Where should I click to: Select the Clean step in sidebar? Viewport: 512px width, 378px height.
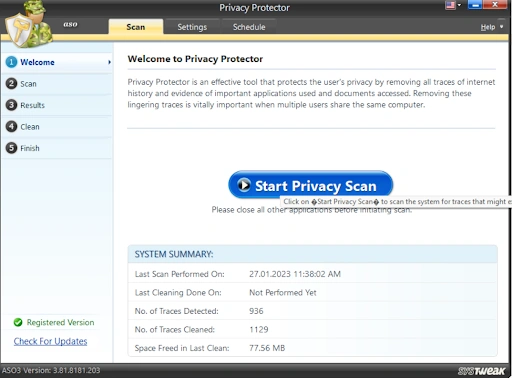[57, 127]
